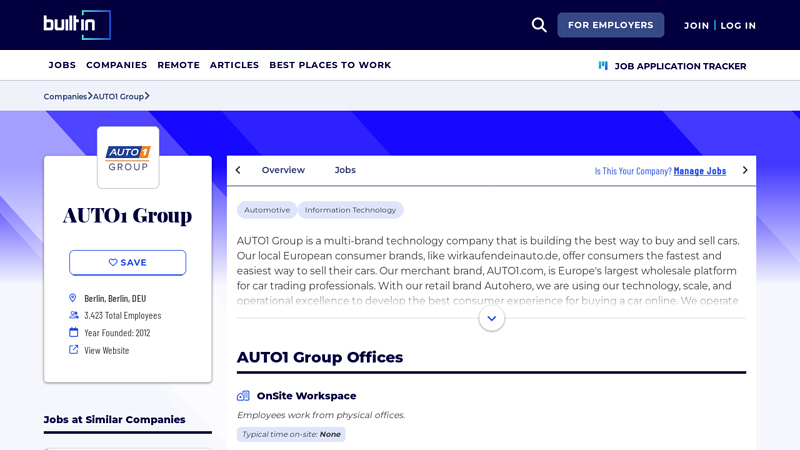Expand the company description with the chevron
The image size is (800, 450).
click(491, 318)
